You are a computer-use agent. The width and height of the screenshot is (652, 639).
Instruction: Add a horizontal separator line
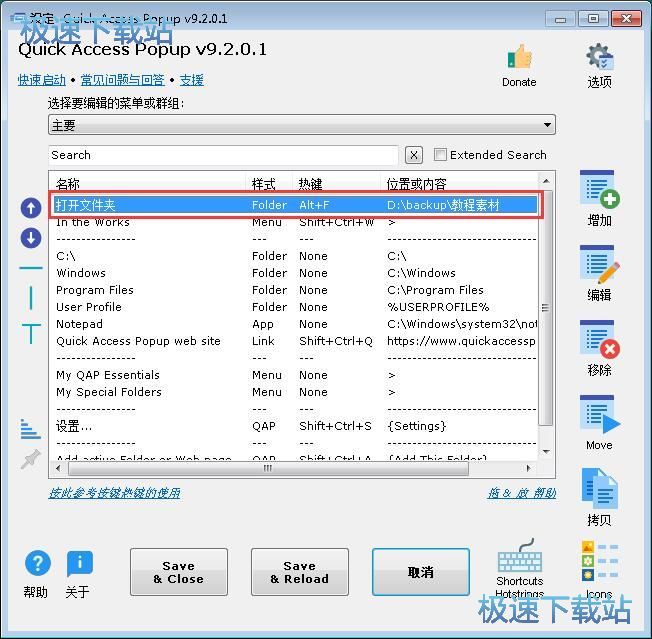pos(31,268)
